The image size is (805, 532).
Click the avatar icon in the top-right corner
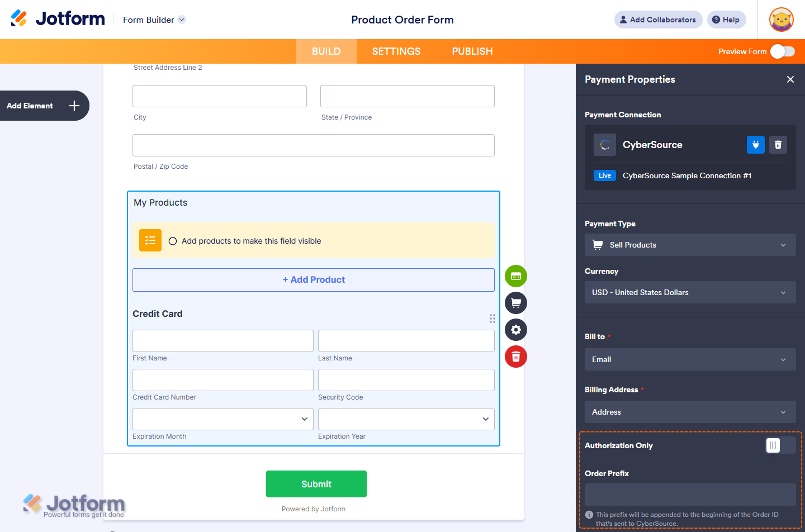(x=781, y=20)
